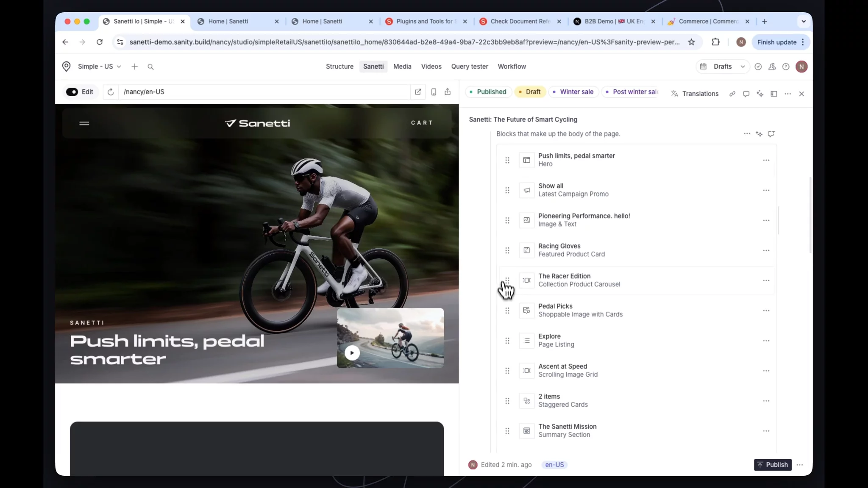This screenshot has height=488, width=868.
Task: Open the Show all campaign promo block
Action: (x=636, y=190)
